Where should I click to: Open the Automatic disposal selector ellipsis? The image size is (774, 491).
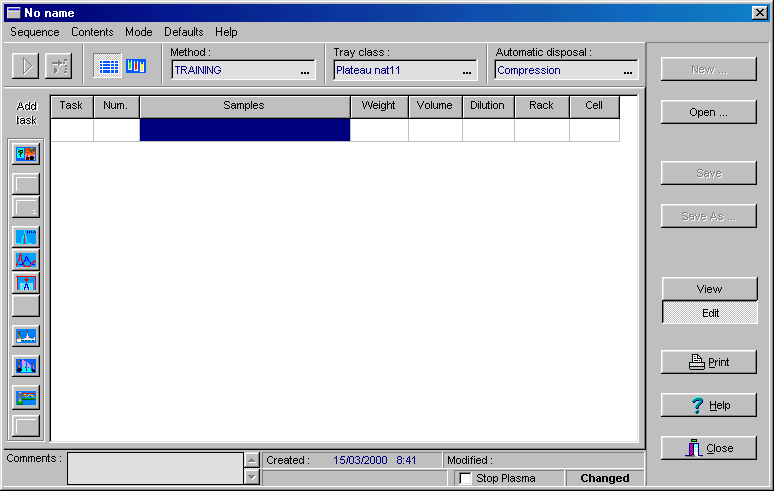[x=628, y=71]
